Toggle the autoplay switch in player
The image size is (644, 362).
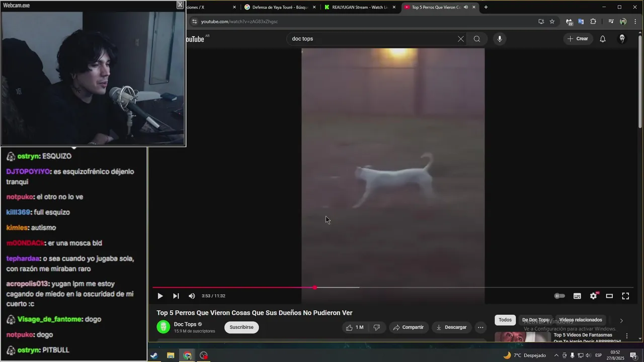[559, 296]
